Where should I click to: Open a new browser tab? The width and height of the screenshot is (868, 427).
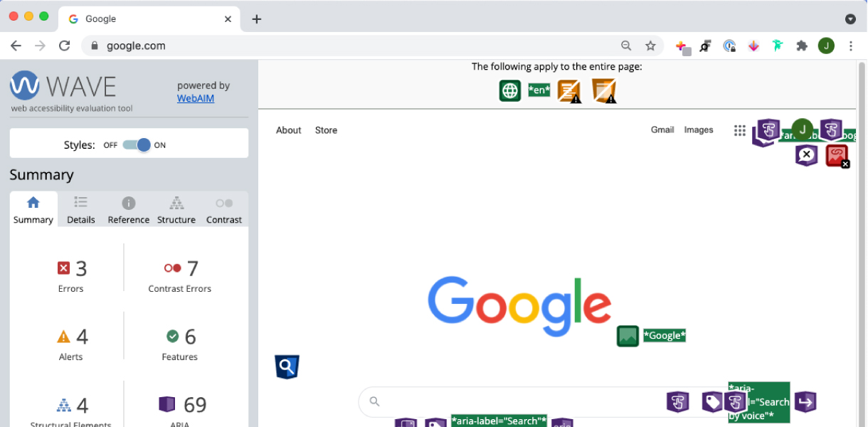[257, 19]
